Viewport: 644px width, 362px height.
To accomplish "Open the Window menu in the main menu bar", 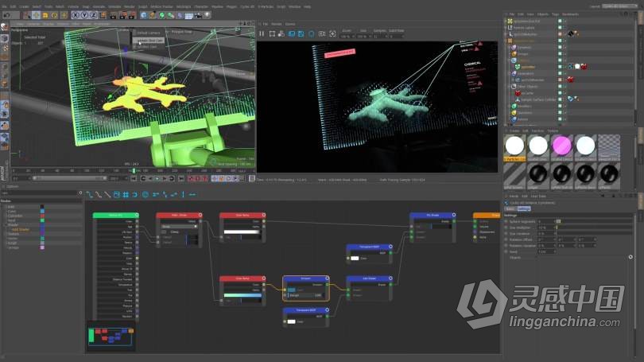I will [x=294, y=6].
